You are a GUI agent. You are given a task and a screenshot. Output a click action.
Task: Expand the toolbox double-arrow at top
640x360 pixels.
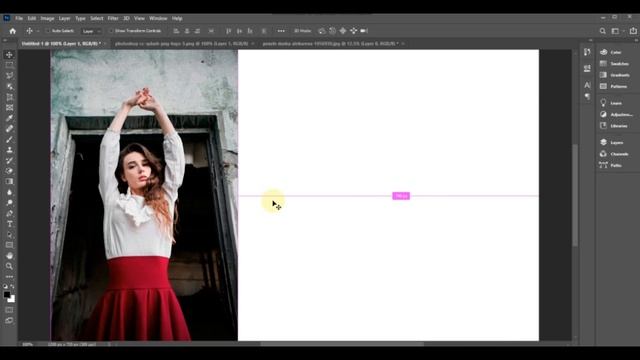(x=5, y=40)
